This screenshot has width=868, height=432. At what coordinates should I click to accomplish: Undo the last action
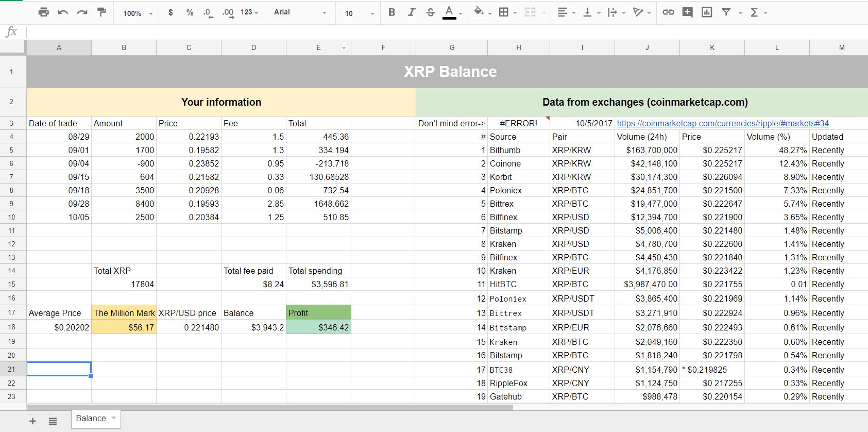[x=63, y=12]
